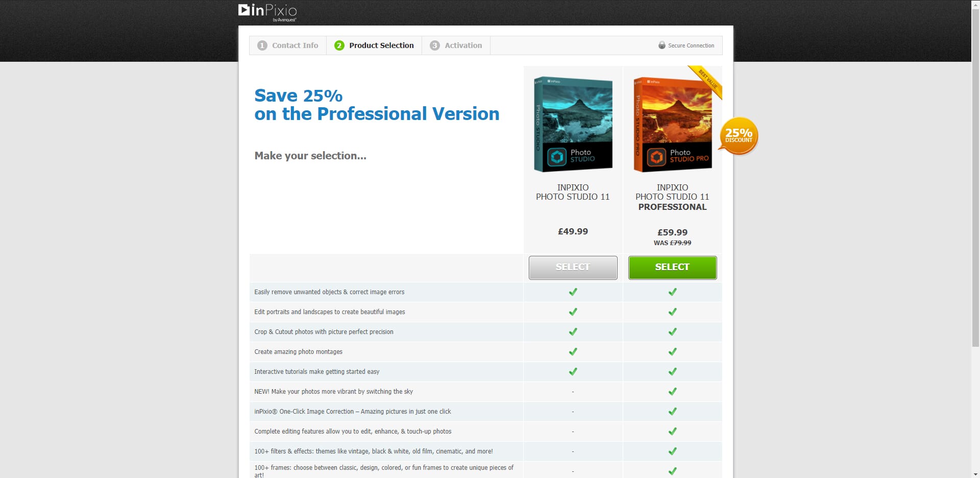This screenshot has width=980, height=478.
Task: Click the green step 2 circle icon
Action: [339, 45]
